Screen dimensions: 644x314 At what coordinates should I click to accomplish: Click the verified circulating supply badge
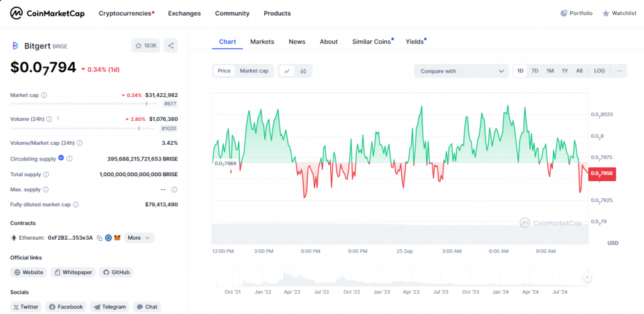click(x=61, y=158)
